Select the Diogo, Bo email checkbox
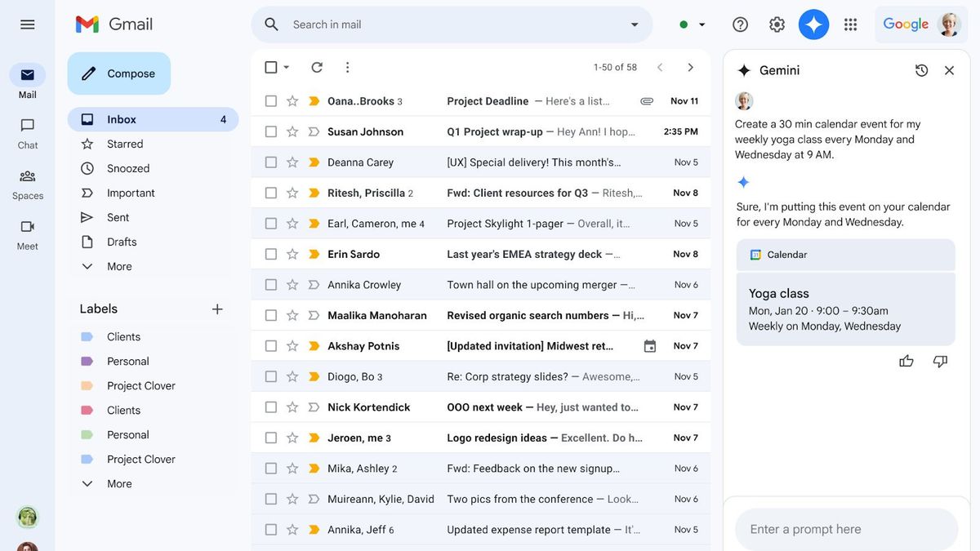 tap(271, 376)
